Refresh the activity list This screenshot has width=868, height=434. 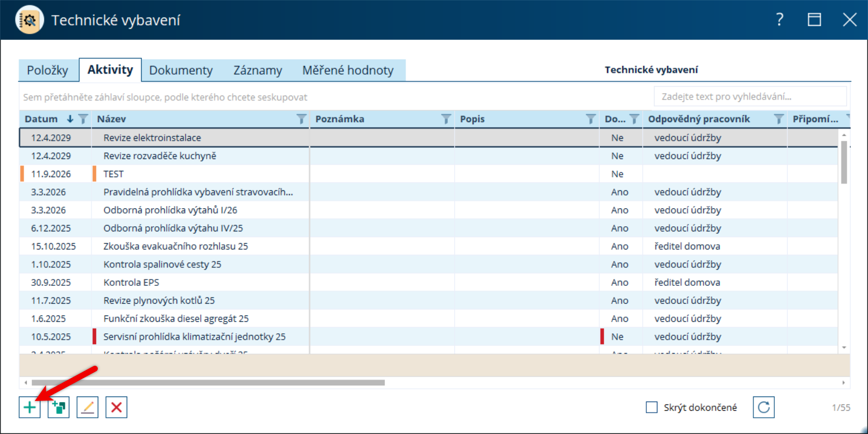[x=764, y=407]
